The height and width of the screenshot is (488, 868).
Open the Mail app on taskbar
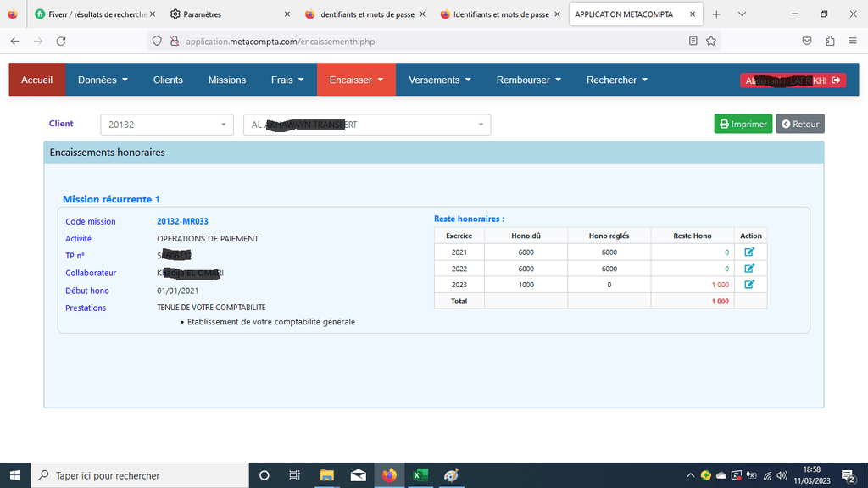pyautogui.click(x=359, y=475)
